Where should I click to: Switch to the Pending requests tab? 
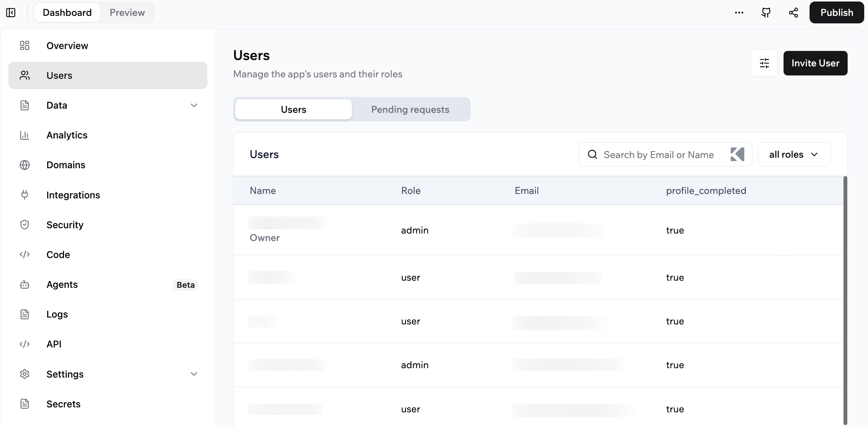pos(410,109)
